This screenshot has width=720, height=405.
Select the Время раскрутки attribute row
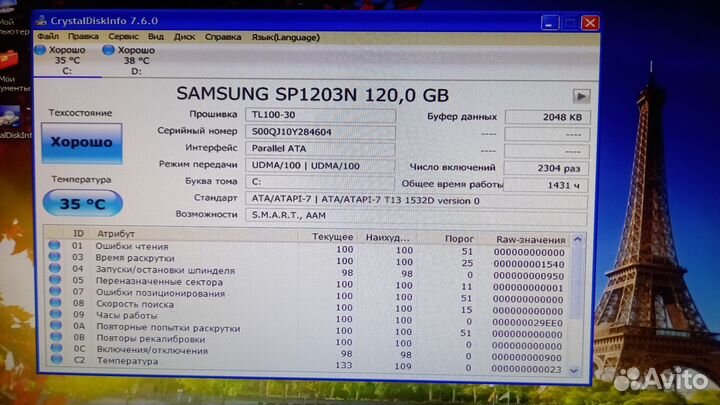[x=308, y=260]
